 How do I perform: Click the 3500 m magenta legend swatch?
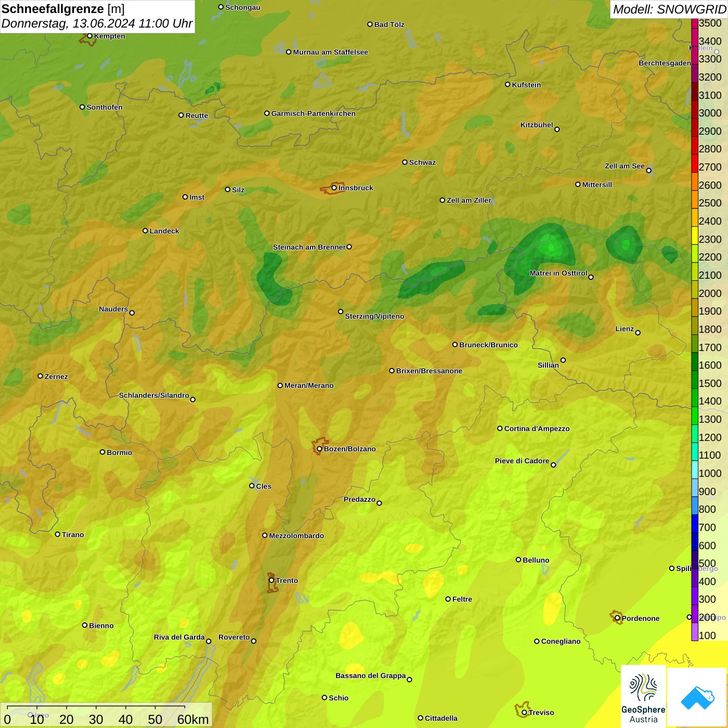(695, 23)
